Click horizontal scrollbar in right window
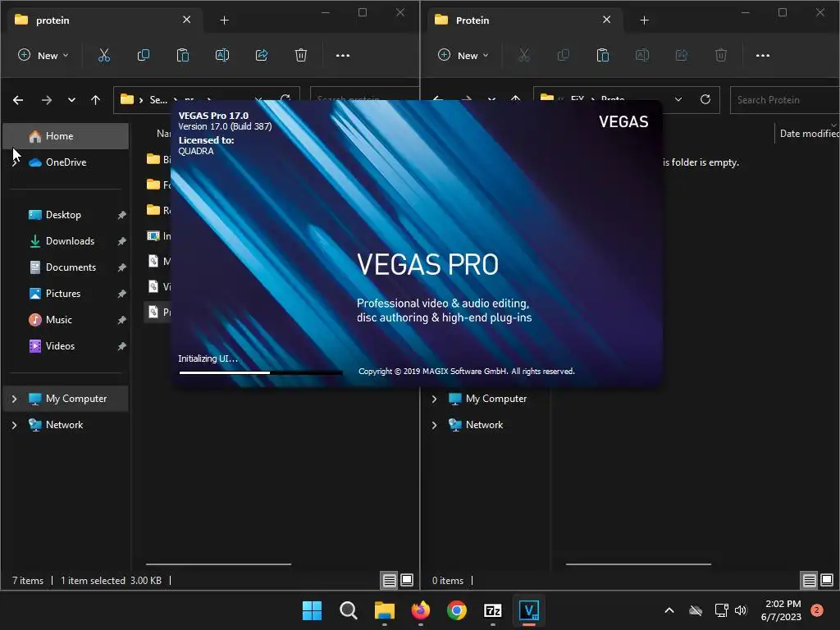 [x=638, y=564]
